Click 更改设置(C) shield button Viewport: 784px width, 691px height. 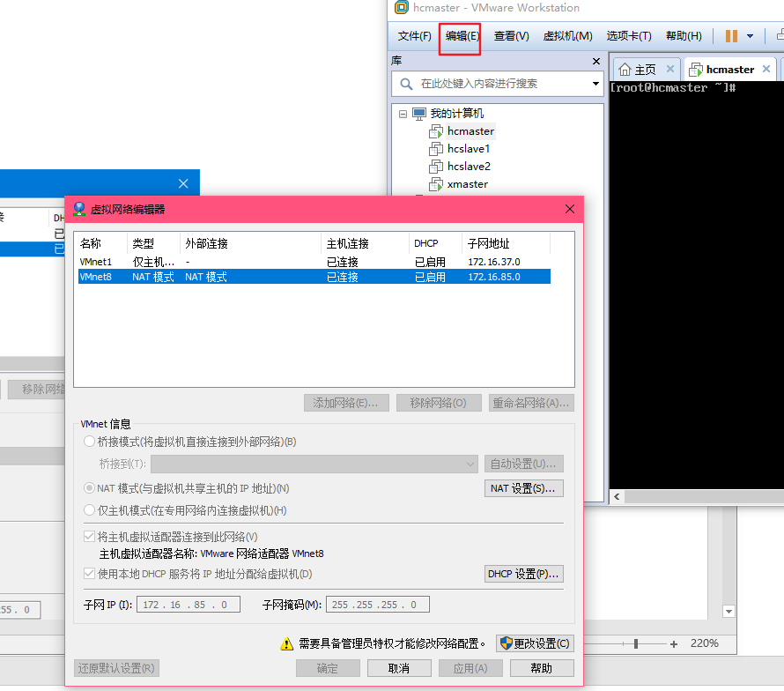coord(535,643)
